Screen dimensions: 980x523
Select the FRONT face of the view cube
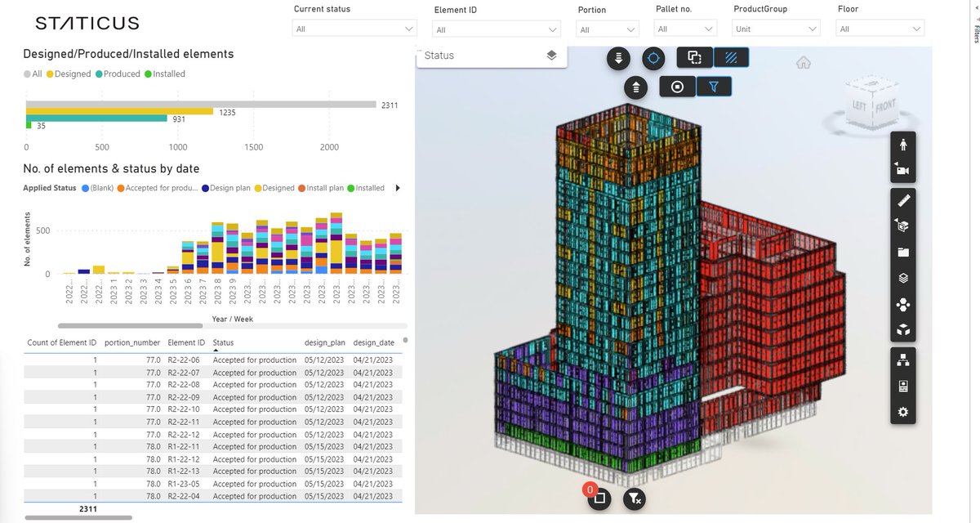886,105
